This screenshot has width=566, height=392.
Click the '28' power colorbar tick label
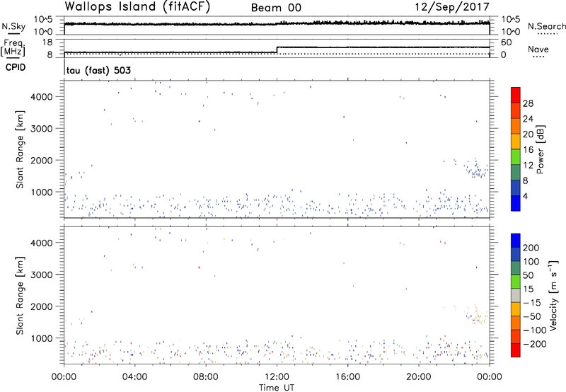click(528, 103)
